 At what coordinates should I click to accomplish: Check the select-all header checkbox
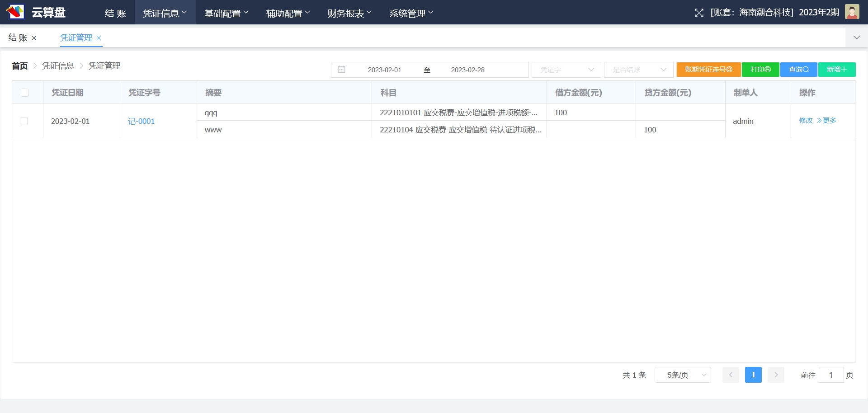[x=25, y=93]
